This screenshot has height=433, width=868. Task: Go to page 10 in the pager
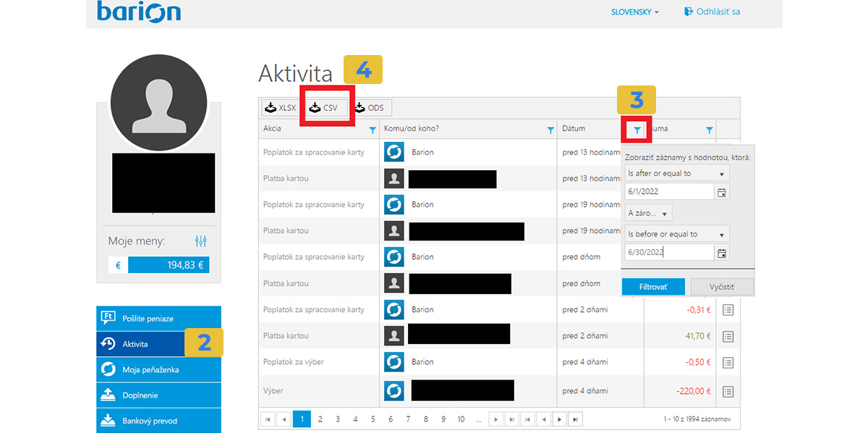[461, 419]
